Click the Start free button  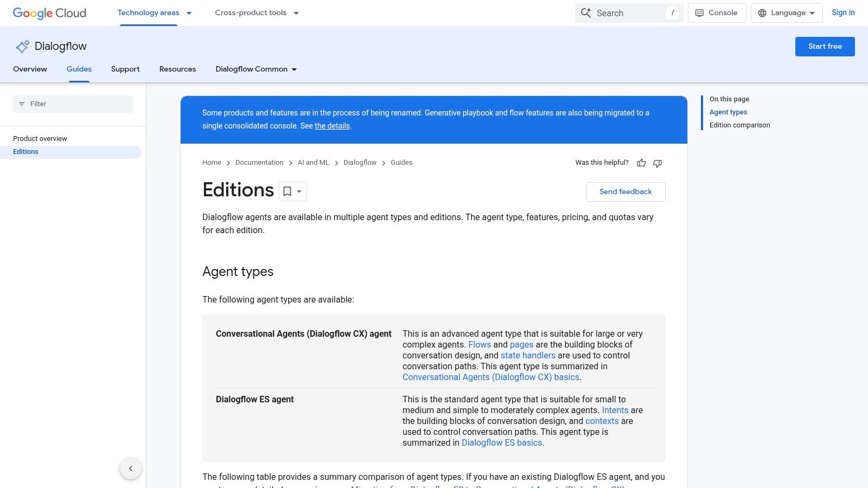point(825,47)
